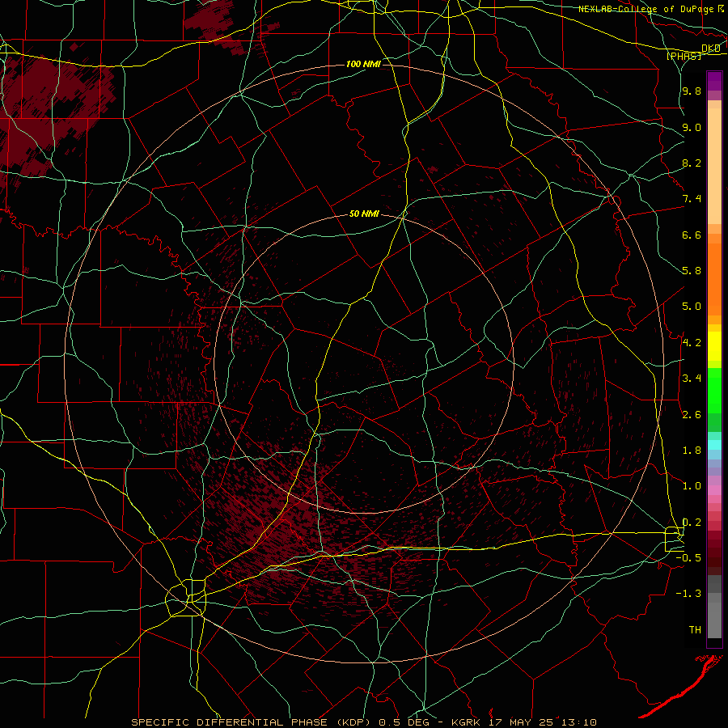Click the Specific Differential Phase (KDP) caption

pyautogui.click(x=253, y=722)
